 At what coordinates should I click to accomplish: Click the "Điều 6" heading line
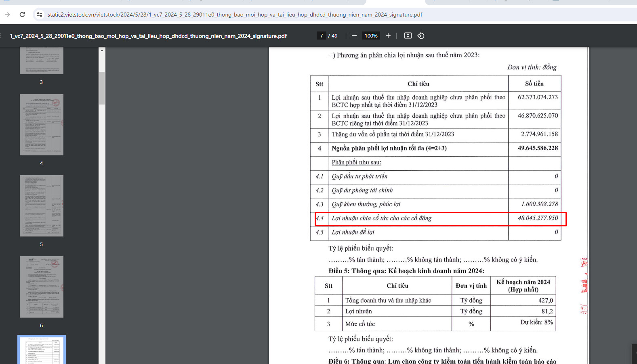point(442,361)
